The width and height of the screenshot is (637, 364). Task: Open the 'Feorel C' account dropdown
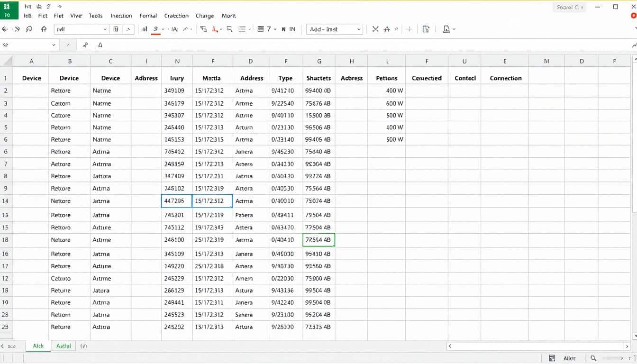click(x=570, y=8)
